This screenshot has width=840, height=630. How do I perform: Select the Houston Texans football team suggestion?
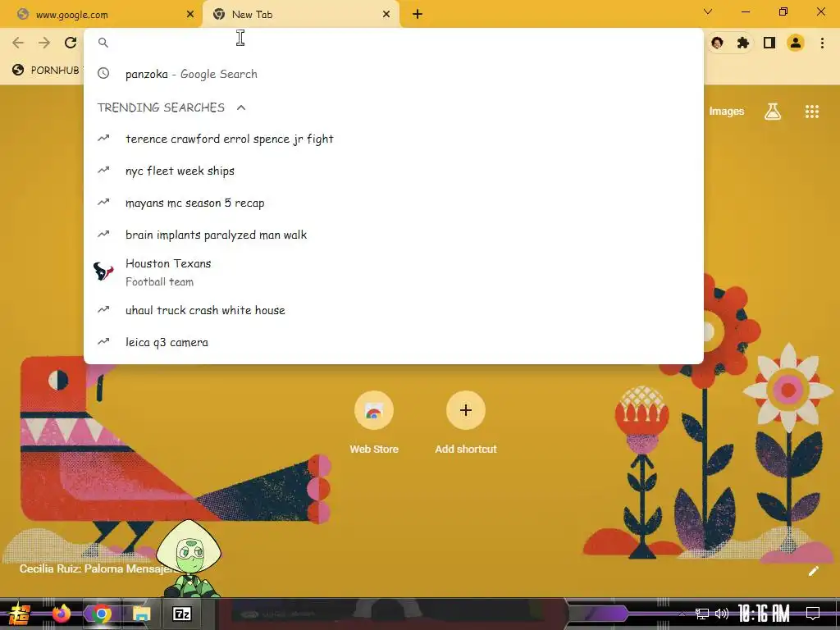393,272
